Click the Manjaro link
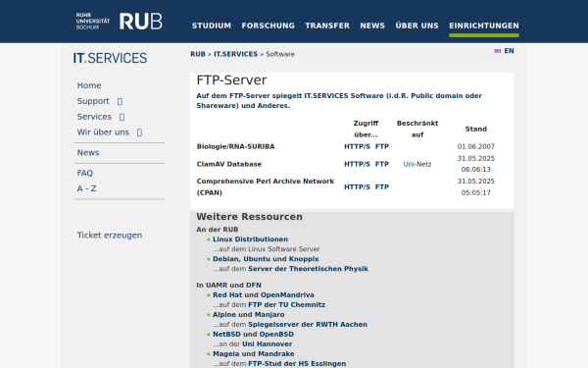Image resolution: width=588 pixels, height=368 pixels. [269, 315]
